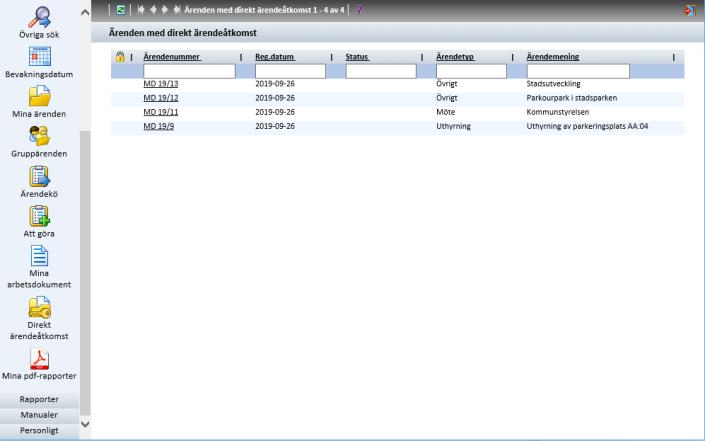Open case MD 19/9

(x=159, y=127)
